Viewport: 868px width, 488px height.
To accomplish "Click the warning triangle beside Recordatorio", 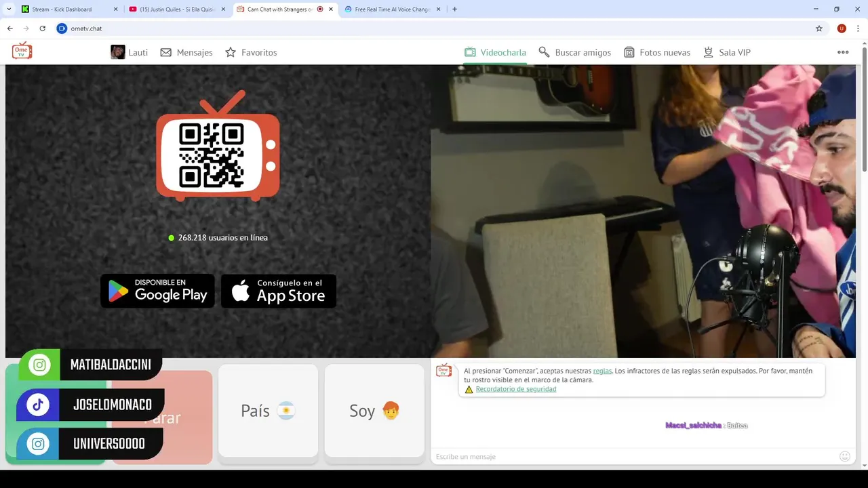I will coord(469,389).
